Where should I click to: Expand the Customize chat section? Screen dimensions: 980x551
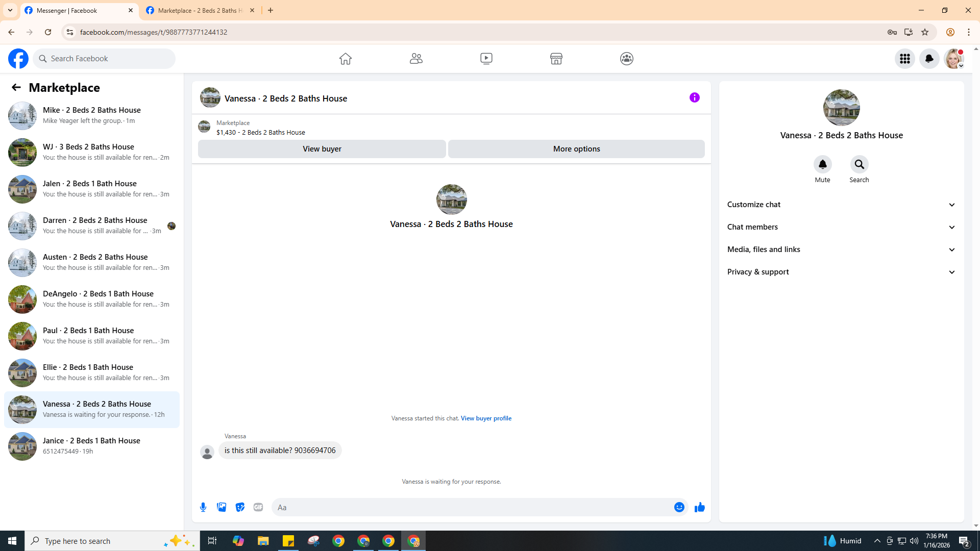(x=841, y=205)
